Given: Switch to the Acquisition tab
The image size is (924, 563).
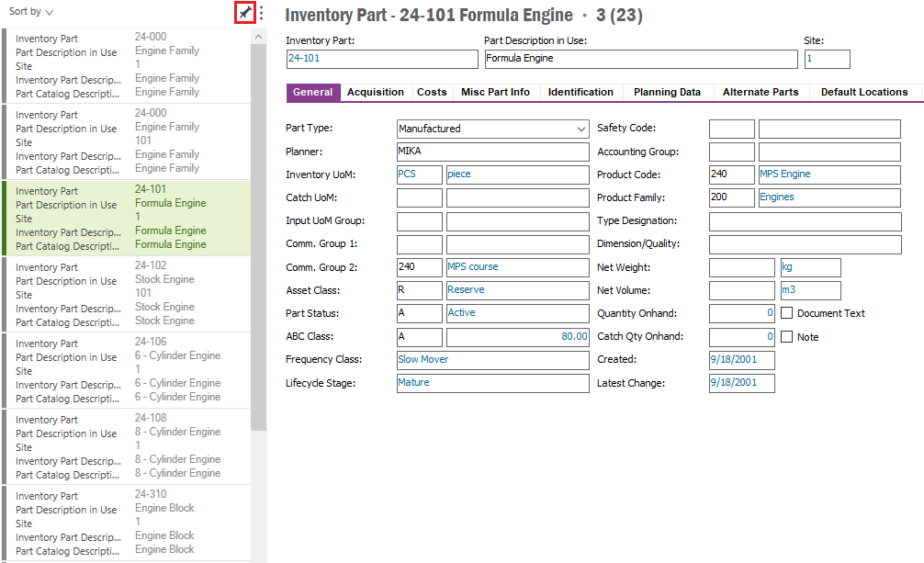Looking at the screenshot, I should point(375,92).
